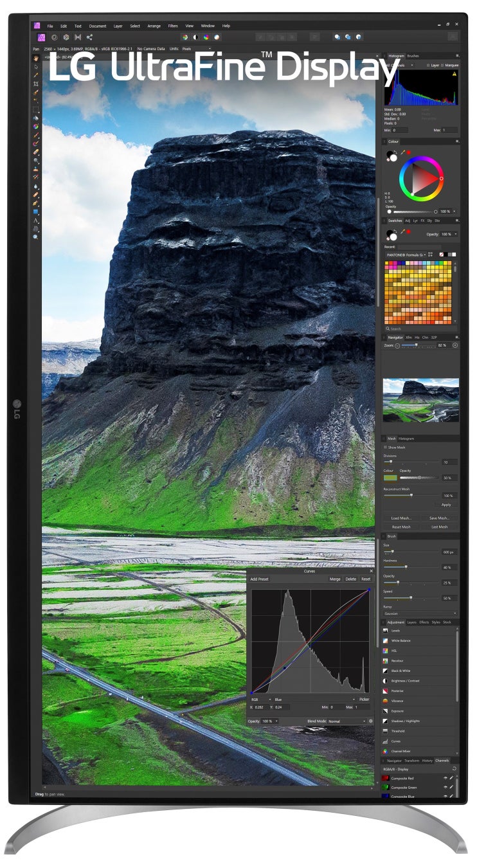Open the File menu
477x868 pixels.
pyautogui.click(x=50, y=26)
